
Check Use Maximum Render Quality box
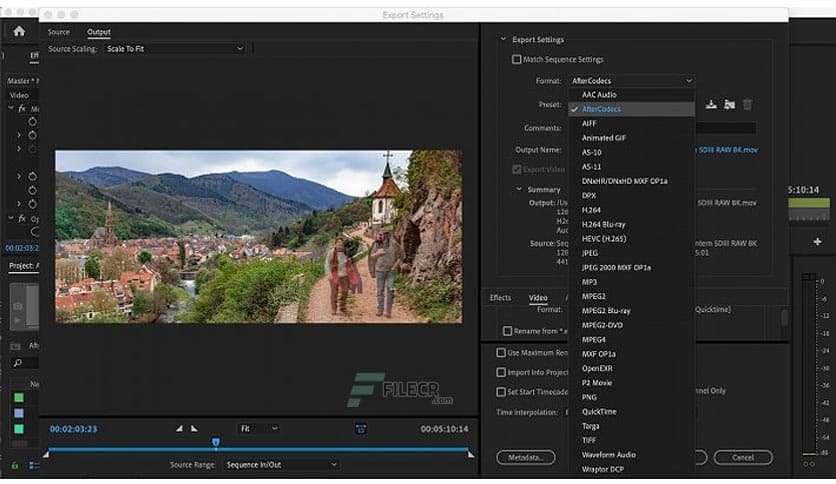pyautogui.click(x=502, y=352)
